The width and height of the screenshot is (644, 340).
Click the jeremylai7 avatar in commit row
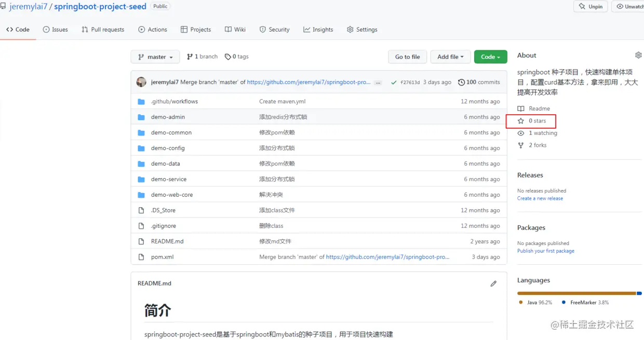141,82
